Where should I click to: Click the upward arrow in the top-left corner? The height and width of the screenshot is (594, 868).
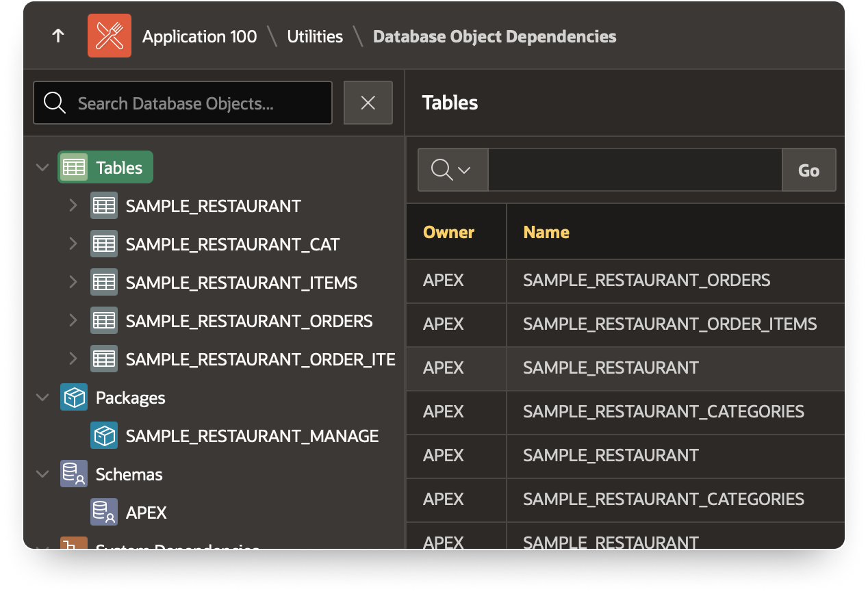tap(58, 36)
